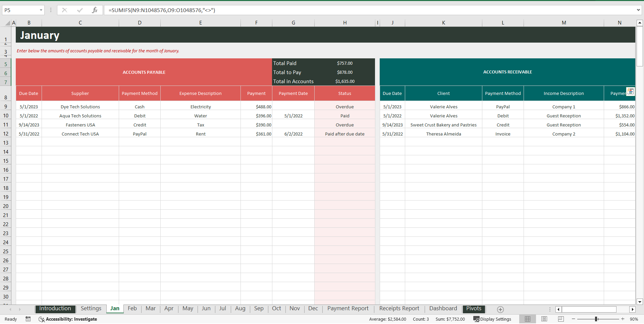
Task: Select the Total Paid $757.00 value
Action: pyautogui.click(x=345, y=63)
